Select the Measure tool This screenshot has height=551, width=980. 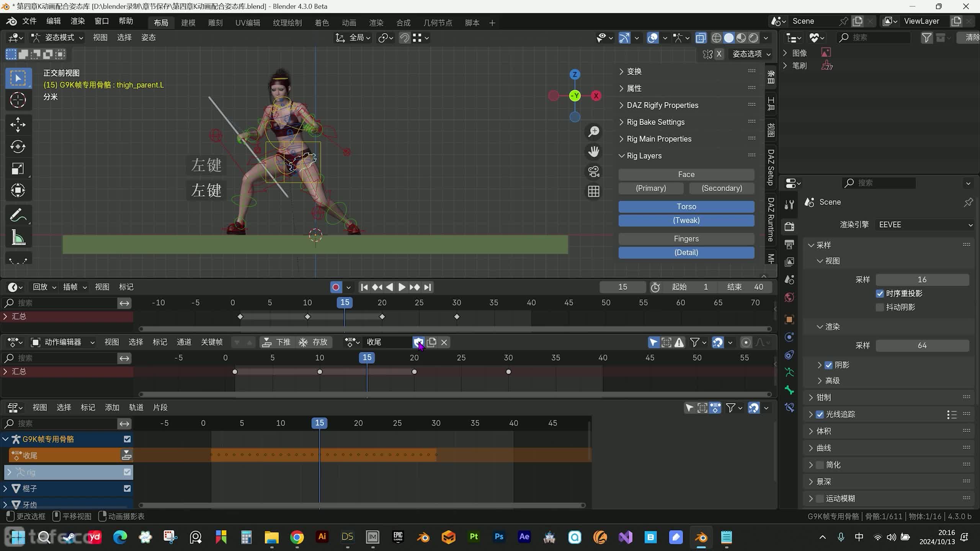pos(18,238)
